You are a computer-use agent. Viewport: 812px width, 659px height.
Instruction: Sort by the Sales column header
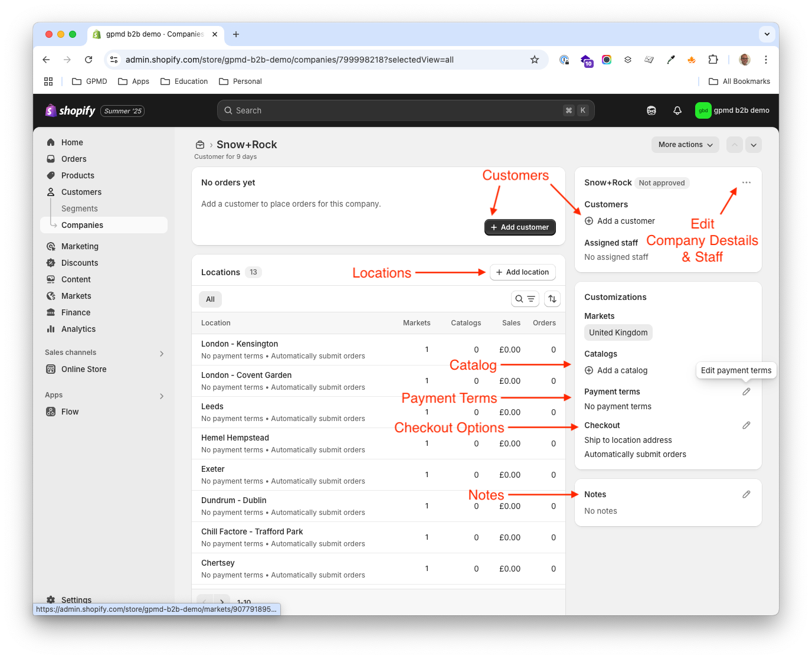[x=511, y=323]
